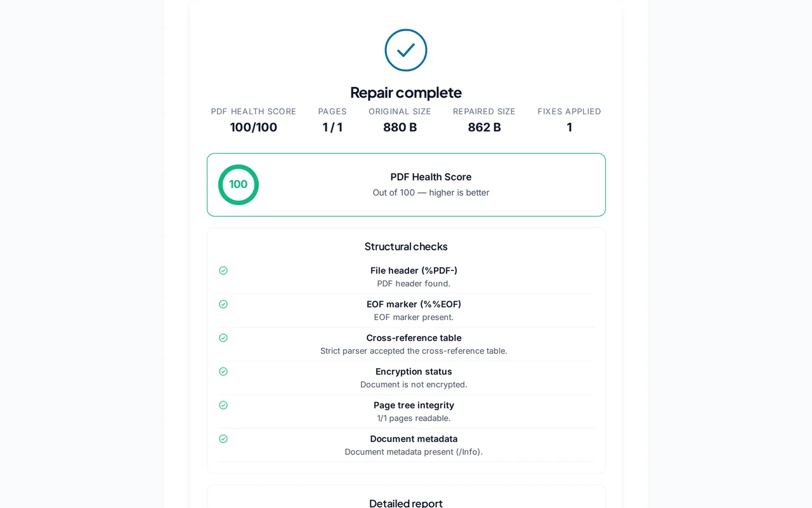Click the Repaired Size 862 B value
This screenshot has width=812, height=508.
pyautogui.click(x=484, y=127)
